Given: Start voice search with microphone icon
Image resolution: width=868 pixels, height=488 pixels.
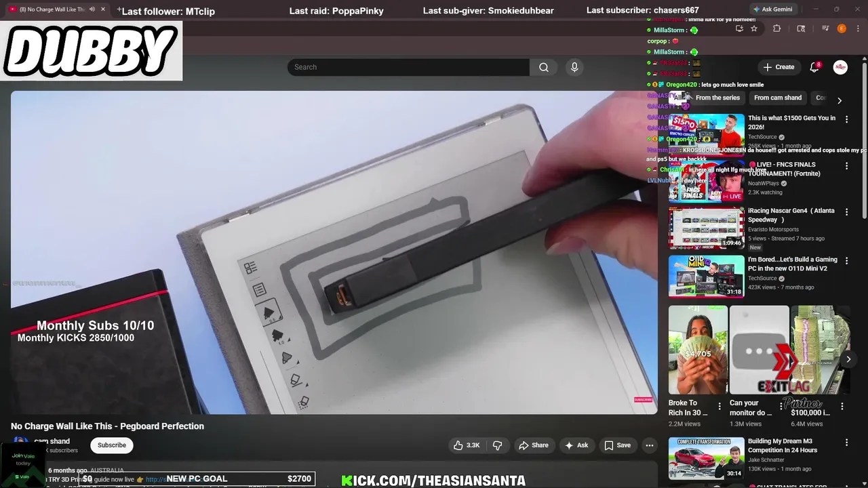Looking at the screenshot, I should click(574, 67).
